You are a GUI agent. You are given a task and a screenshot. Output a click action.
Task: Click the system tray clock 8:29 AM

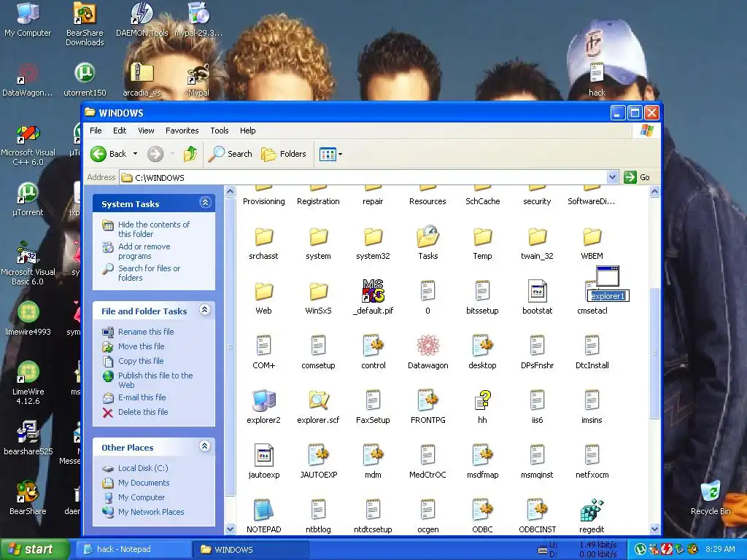pos(720,549)
